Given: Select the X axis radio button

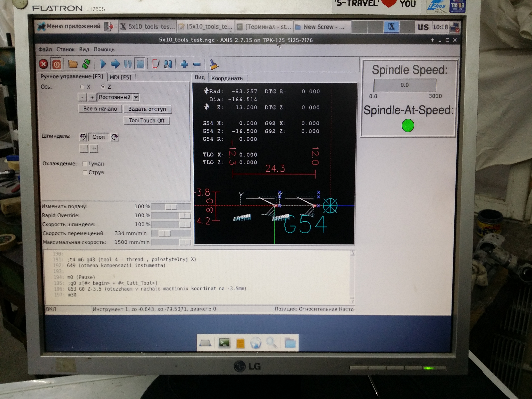Looking at the screenshot, I should [82, 87].
